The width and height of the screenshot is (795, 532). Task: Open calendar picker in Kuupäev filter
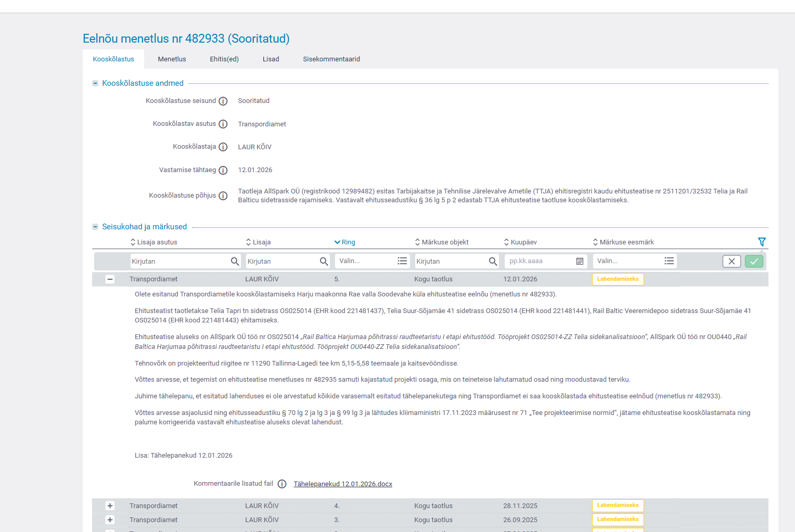(x=580, y=262)
